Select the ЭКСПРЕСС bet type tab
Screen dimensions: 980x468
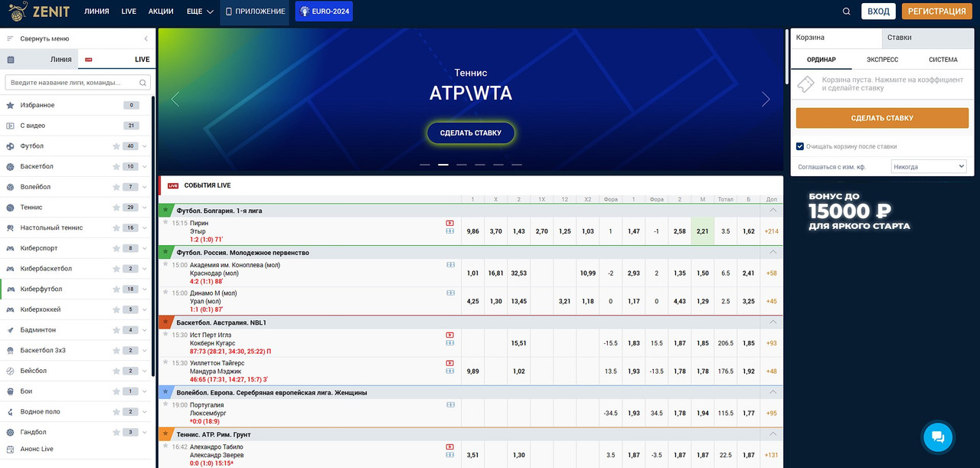[x=882, y=60]
